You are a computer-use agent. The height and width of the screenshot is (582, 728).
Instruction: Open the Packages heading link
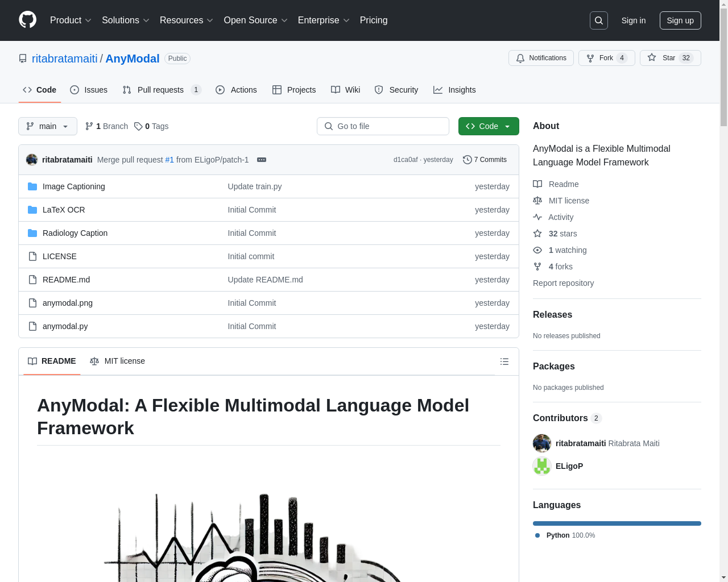tap(554, 366)
